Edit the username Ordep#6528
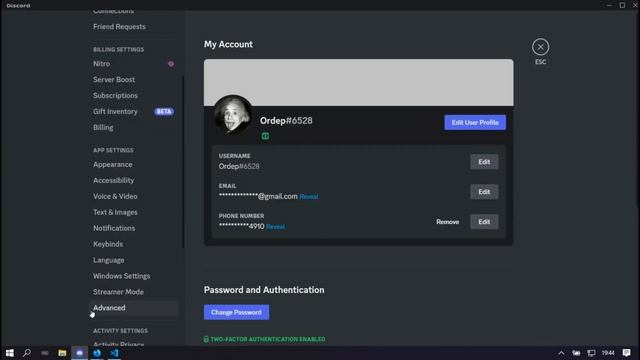The width and height of the screenshot is (640, 360). click(x=484, y=162)
